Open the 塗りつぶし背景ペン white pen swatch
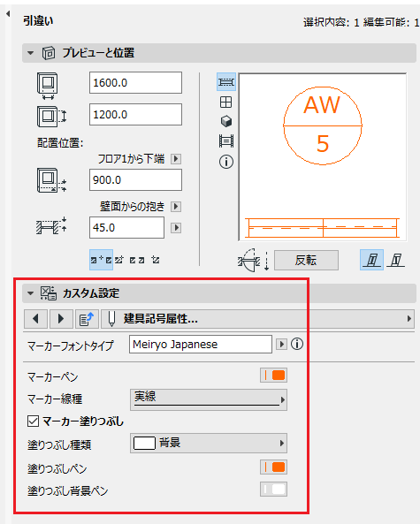This screenshot has width=420, height=524. [x=273, y=490]
